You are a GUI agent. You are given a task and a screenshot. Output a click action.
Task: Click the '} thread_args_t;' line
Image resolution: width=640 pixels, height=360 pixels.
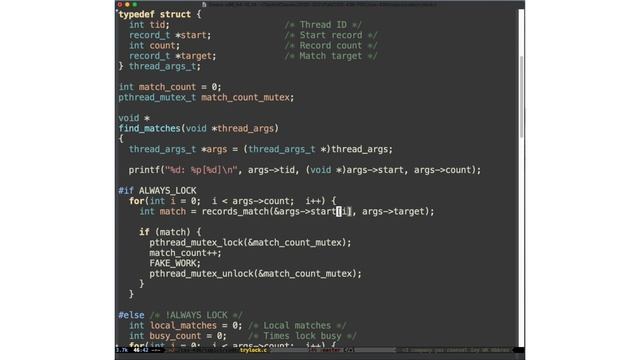tap(160, 66)
